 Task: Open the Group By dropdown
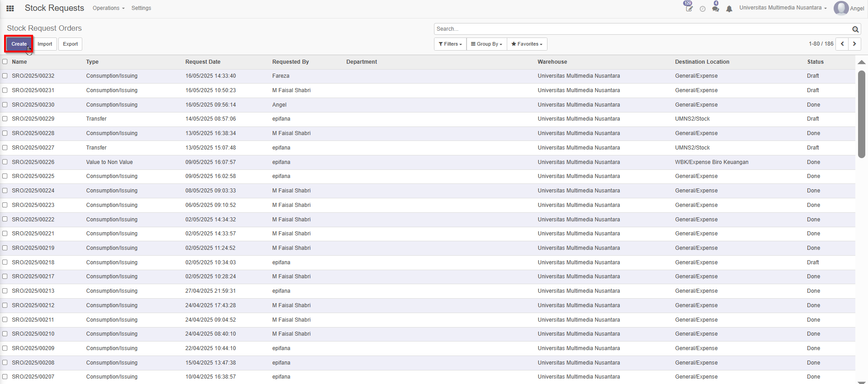coord(486,44)
